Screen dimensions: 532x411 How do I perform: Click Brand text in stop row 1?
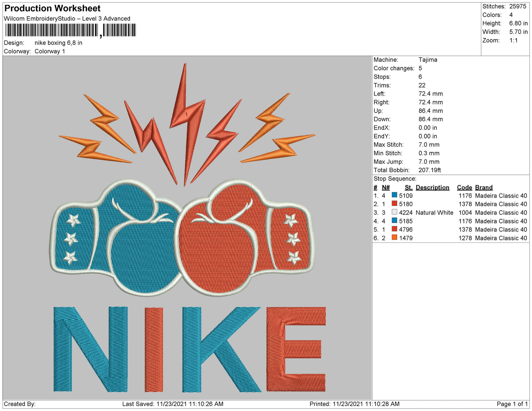tap(501, 196)
